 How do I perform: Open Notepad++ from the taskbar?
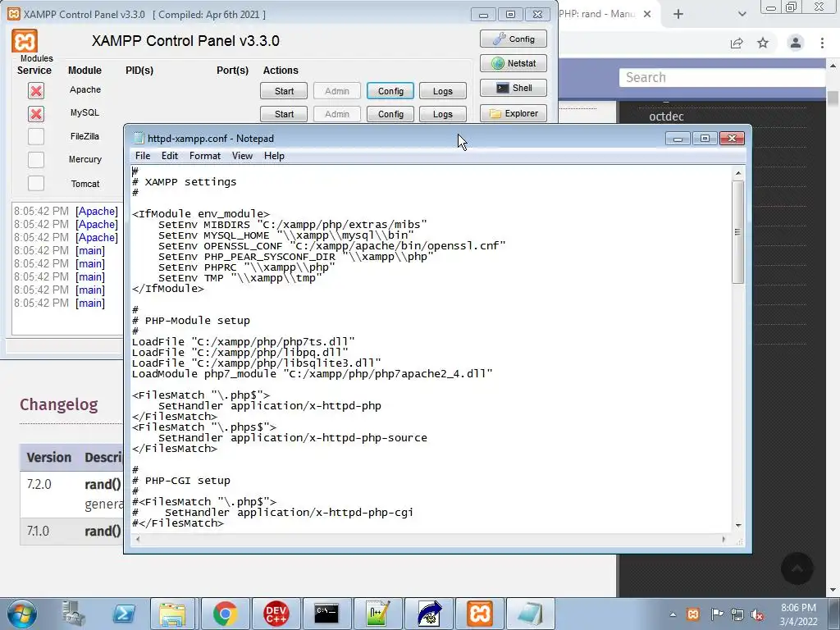(377, 614)
